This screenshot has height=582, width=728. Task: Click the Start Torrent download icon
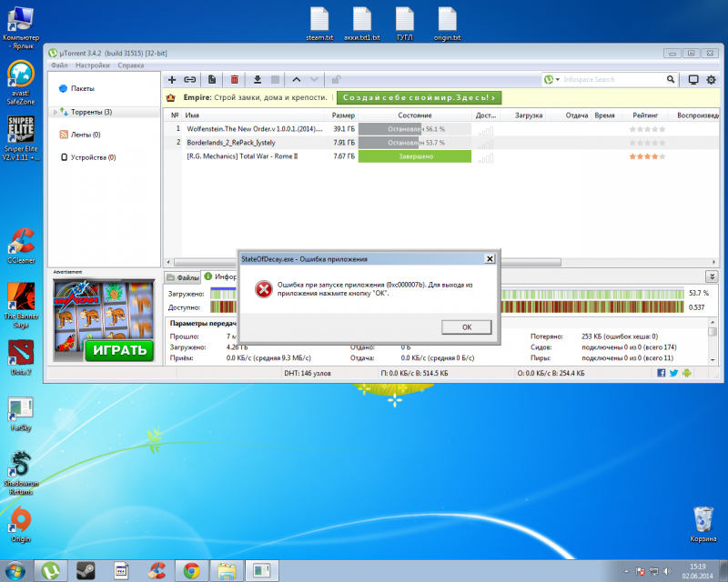pos(258,80)
